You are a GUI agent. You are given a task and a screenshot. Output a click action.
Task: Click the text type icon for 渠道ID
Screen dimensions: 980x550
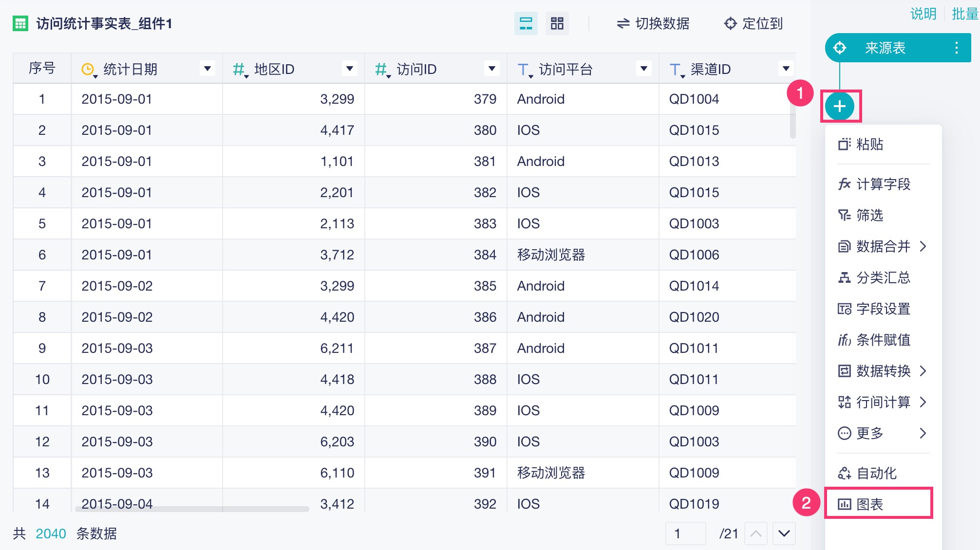pos(675,70)
